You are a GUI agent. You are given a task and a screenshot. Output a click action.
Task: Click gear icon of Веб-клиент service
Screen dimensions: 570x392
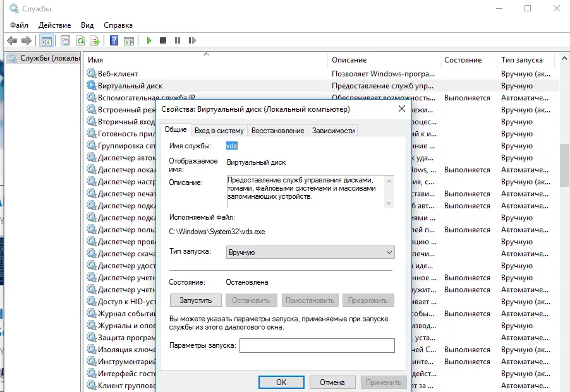click(x=91, y=74)
